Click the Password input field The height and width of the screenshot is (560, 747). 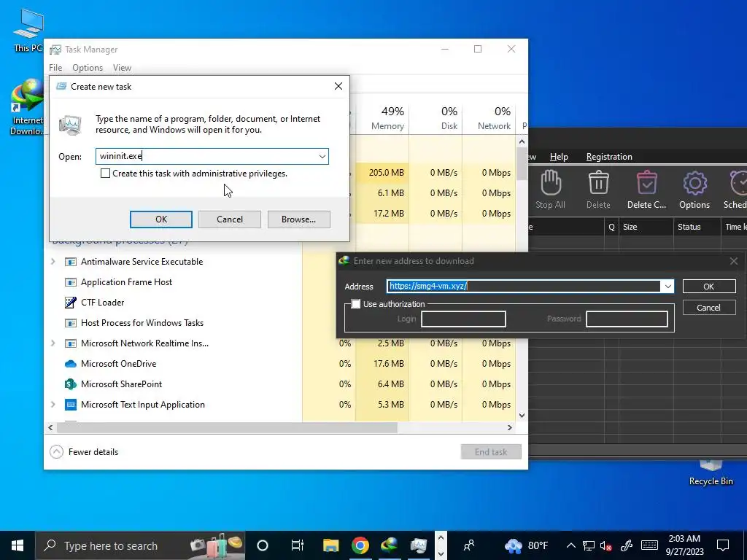[x=627, y=319]
